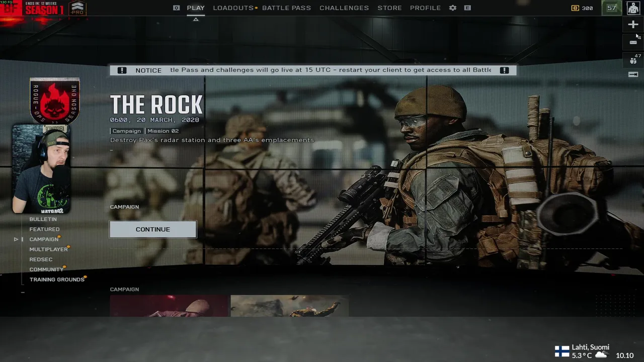This screenshot has width=644, height=362.
Task: Click the Finnish flag icon
Action: coord(562,351)
